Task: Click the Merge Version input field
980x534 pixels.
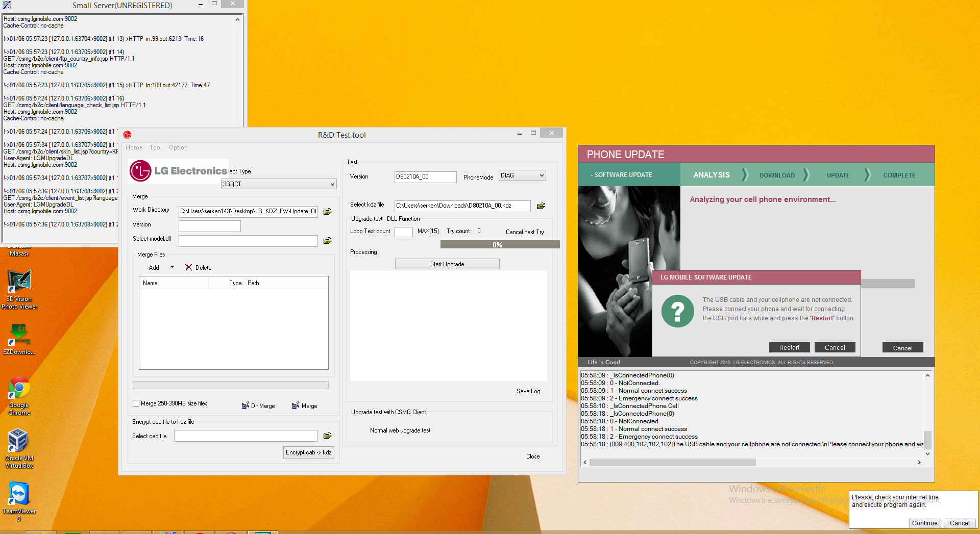Action: [209, 226]
